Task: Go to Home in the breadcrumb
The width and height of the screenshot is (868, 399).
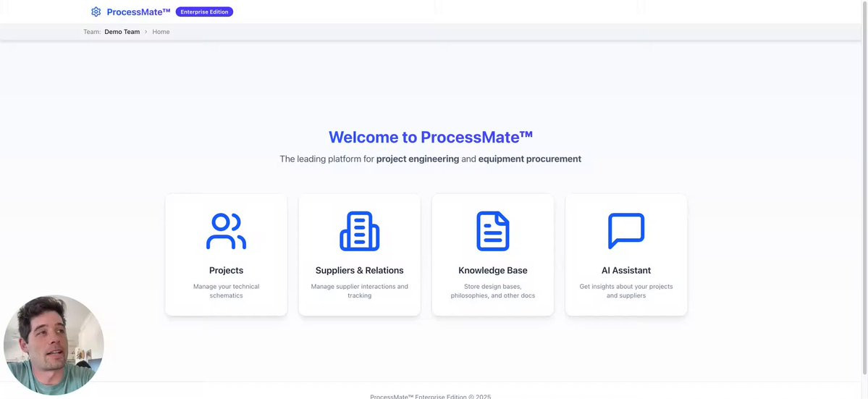Action: point(161,32)
